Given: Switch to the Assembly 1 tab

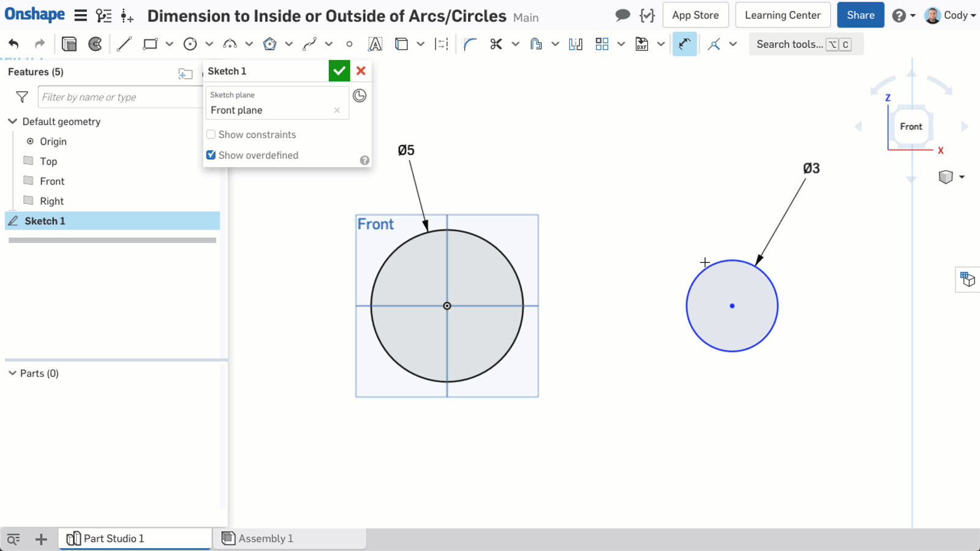Looking at the screenshot, I should pyautogui.click(x=265, y=538).
